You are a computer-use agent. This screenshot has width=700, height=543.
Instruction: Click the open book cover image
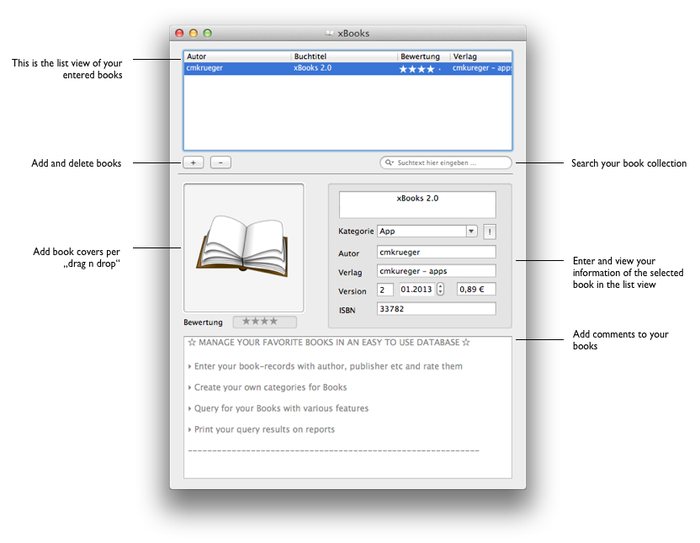[x=243, y=247]
